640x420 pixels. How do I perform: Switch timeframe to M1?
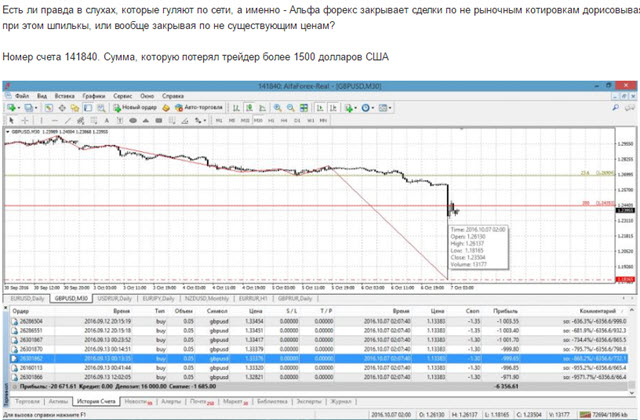(x=219, y=120)
